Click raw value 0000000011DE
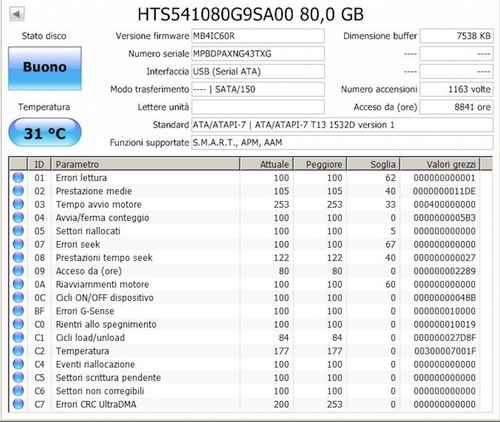 tap(444, 191)
